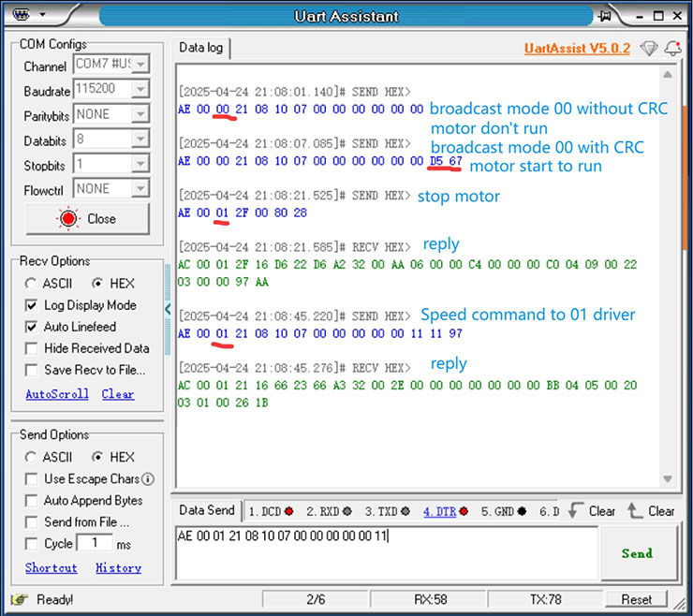Open the app logo menu in title bar
The height and width of the screenshot is (616, 693).
21,15
